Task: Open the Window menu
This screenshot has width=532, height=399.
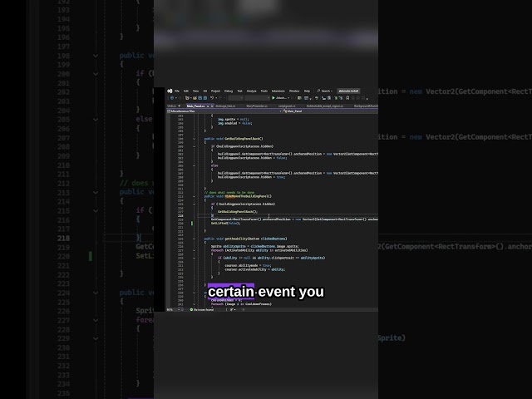Action: tap(294, 91)
